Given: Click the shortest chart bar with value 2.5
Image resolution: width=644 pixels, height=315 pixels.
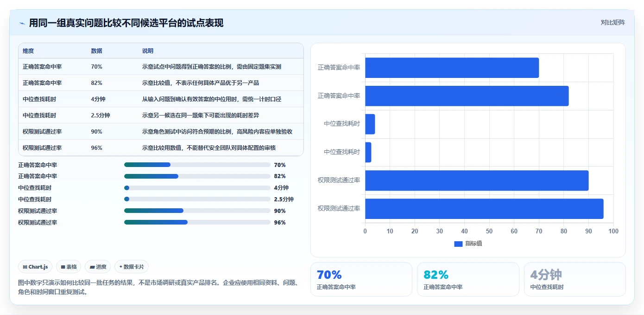Looking at the screenshot, I should pyautogui.click(x=368, y=152).
